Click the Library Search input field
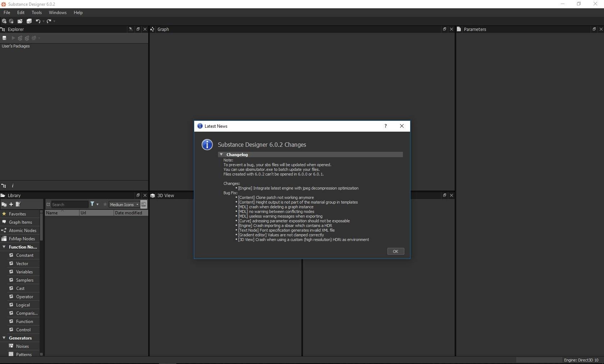Viewport: 604px width, 364px height. (70, 204)
